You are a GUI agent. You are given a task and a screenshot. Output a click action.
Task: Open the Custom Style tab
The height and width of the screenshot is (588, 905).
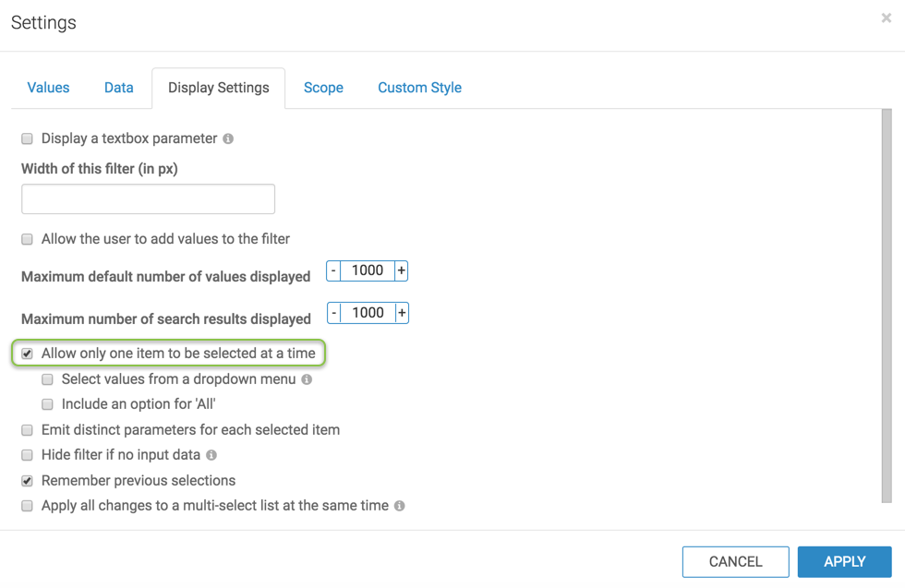point(419,88)
